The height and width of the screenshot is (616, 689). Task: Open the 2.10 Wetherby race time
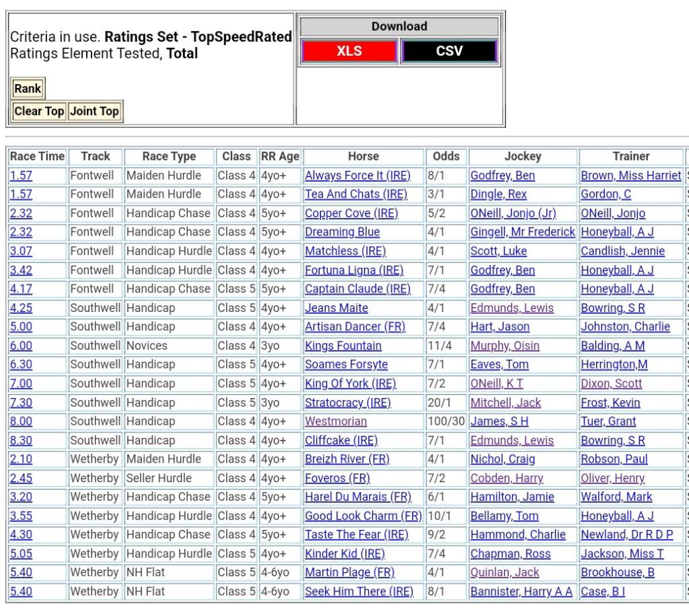(x=21, y=459)
